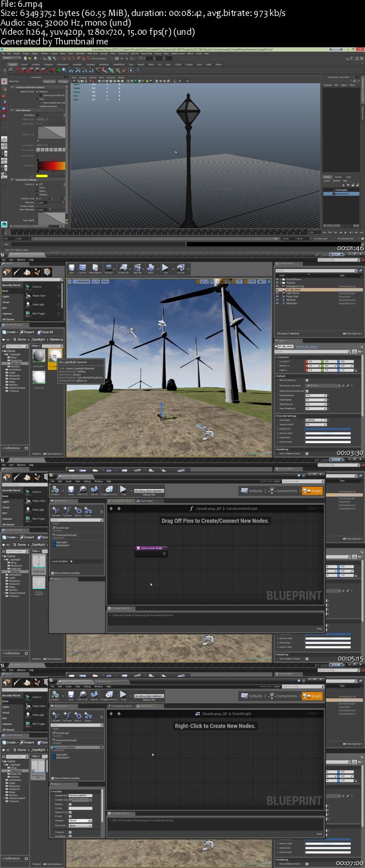Open debug object dropdown in ConstructionScript frame
Viewport: 365px width, 868px height.
[149, 491]
